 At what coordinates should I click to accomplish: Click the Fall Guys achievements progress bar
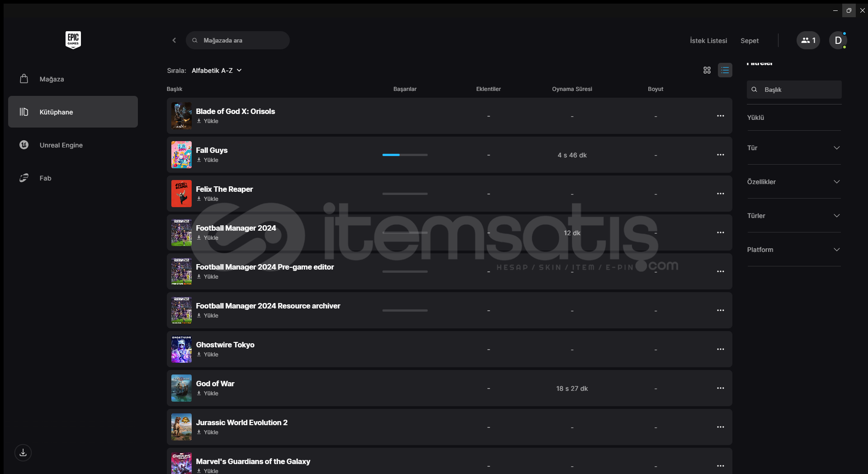point(405,155)
